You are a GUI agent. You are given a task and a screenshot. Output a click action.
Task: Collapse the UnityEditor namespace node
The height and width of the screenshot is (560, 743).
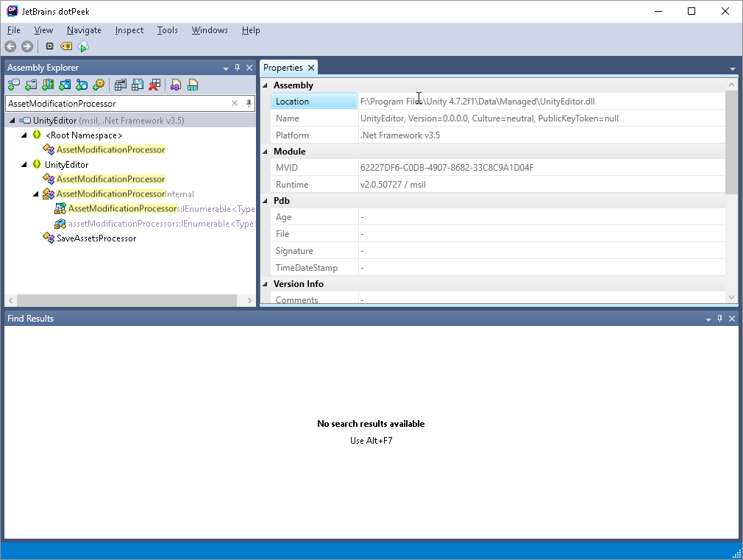[24, 165]
